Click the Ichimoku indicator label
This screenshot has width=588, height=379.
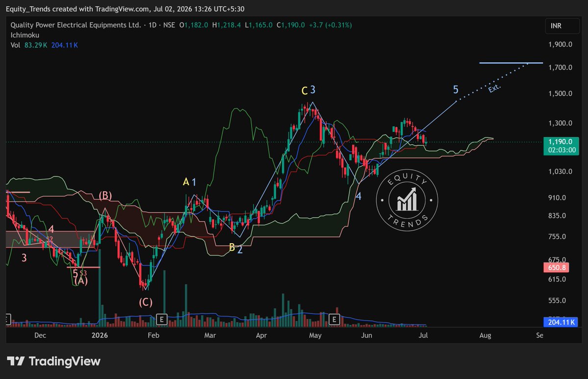(24, 35)
